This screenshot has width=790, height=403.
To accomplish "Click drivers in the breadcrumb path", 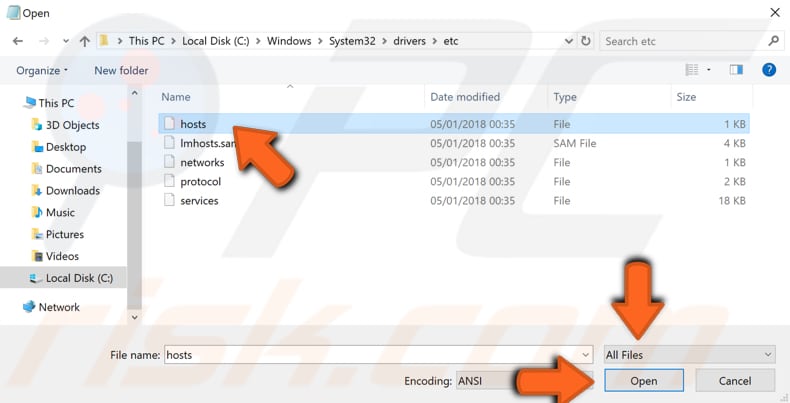I will tap(410, 41).
